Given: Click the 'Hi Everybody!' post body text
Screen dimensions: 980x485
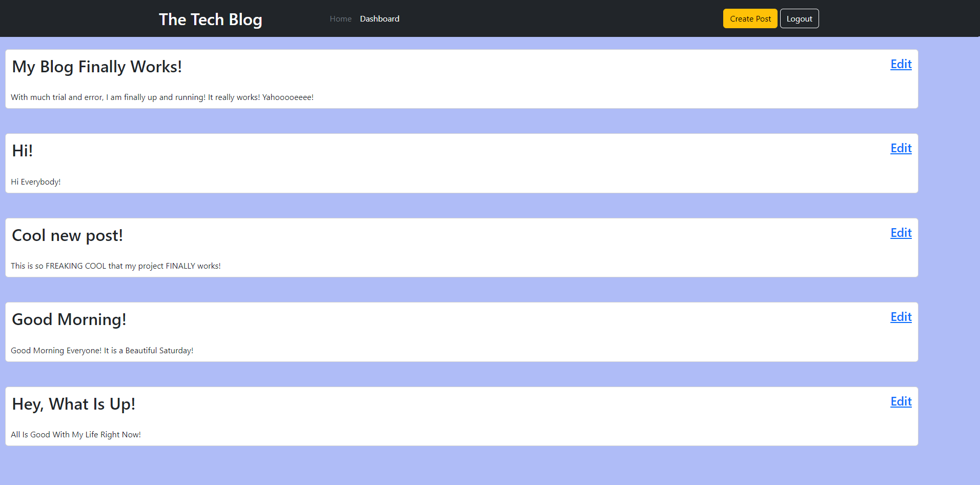Looking at the screenshot, I should pyautogui.click(x=36, y=181).
